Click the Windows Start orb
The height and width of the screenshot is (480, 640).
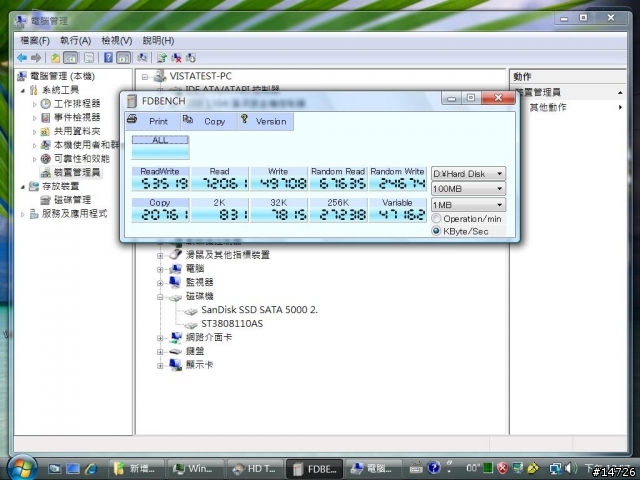pos(21,467)
